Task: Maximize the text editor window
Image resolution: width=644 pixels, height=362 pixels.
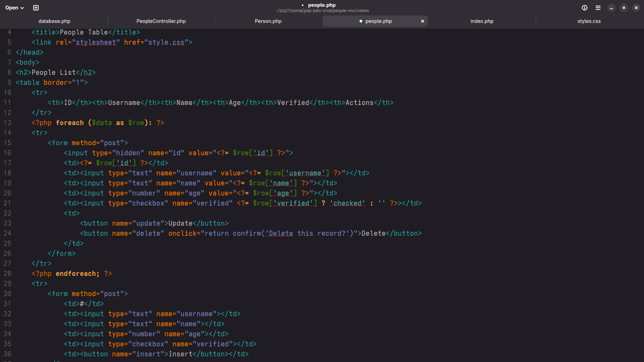Action: coord(624,8)
